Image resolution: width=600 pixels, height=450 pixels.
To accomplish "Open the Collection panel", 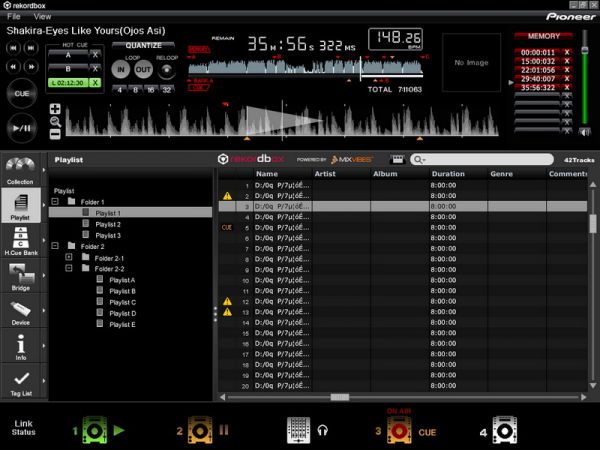I will pyautogui.click(x=20, y=171).
